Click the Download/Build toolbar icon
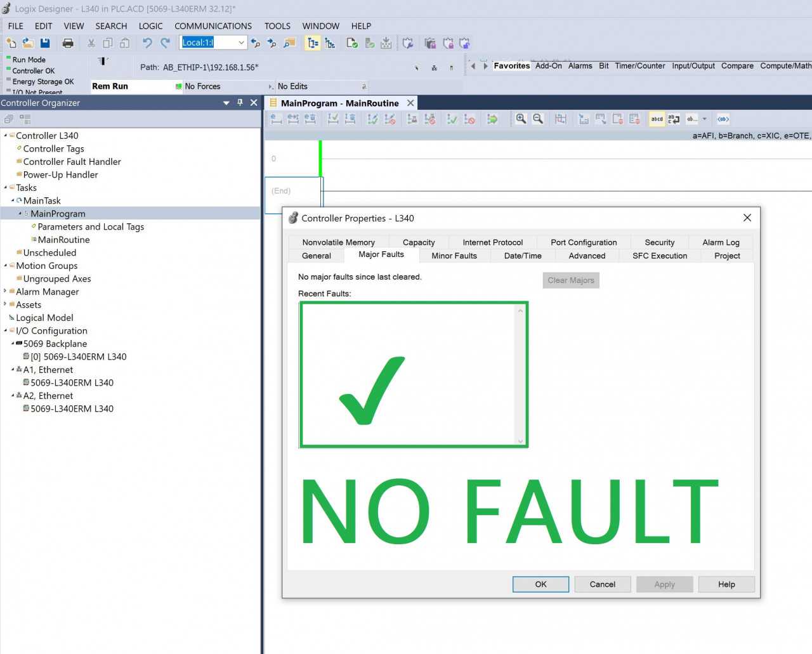The width and height of the screenshot is (812, 654). click(386, 43)
